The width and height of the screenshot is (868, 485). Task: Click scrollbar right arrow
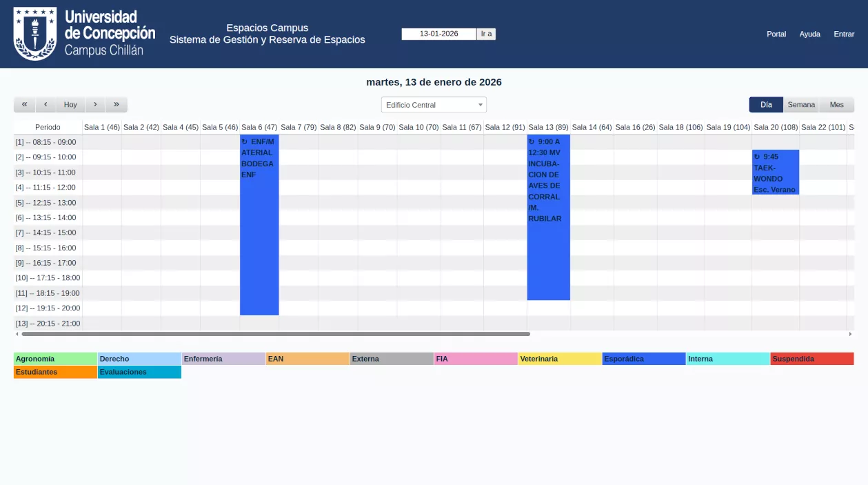850,334
